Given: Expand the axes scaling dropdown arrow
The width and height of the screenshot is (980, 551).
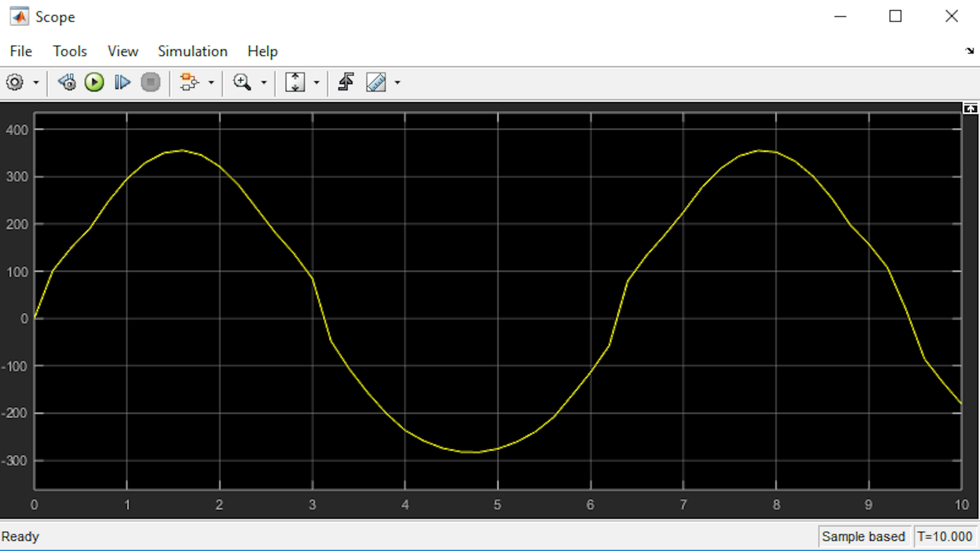Looking at the screenshot, I should click(x=316, y=82).
